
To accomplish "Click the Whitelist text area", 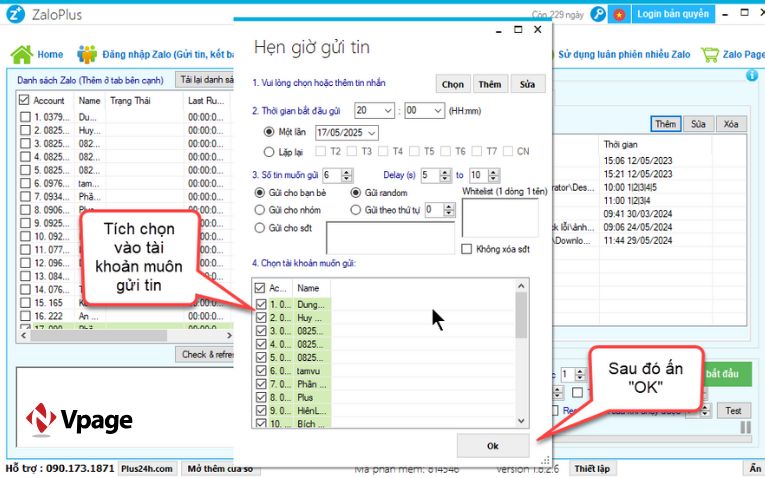I will (x=500, y=218).
